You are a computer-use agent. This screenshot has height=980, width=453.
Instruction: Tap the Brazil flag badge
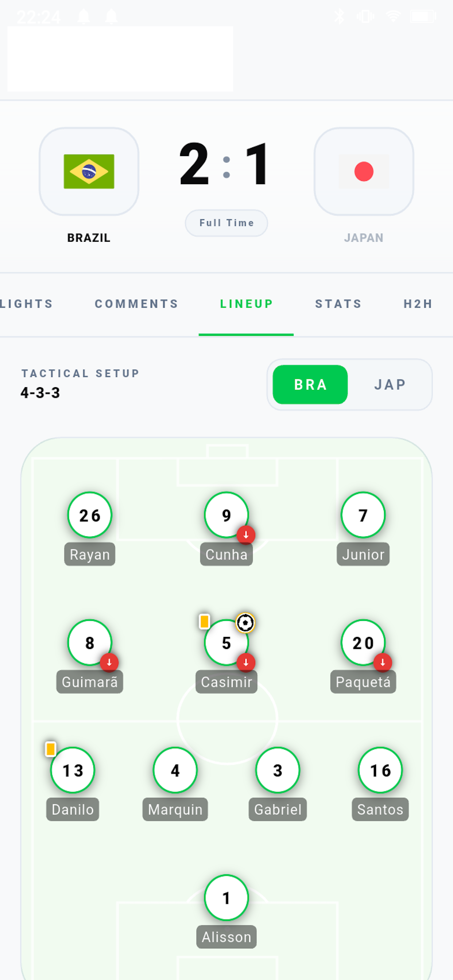[x=89, y=172]
